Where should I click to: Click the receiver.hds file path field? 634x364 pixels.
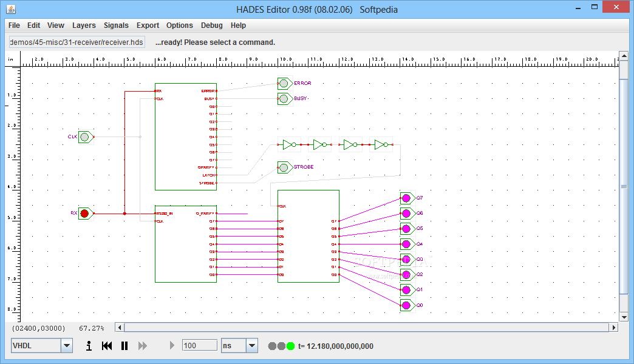(77, 42)
